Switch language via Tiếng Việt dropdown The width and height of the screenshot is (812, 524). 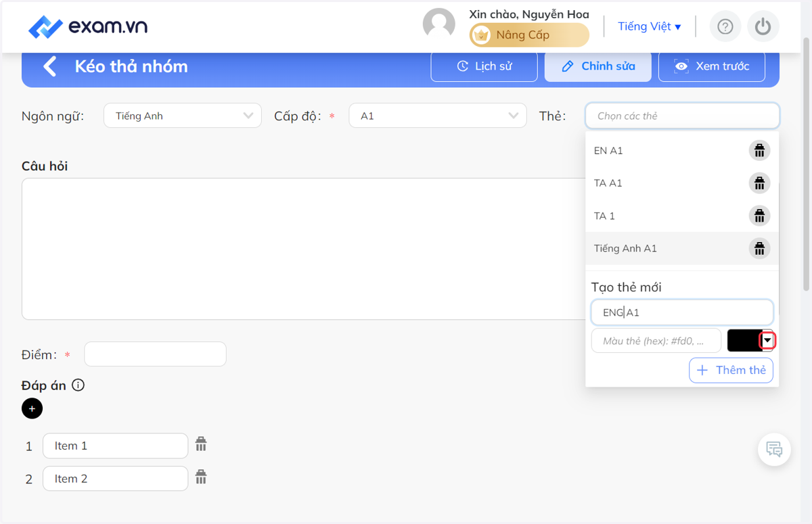650,26
